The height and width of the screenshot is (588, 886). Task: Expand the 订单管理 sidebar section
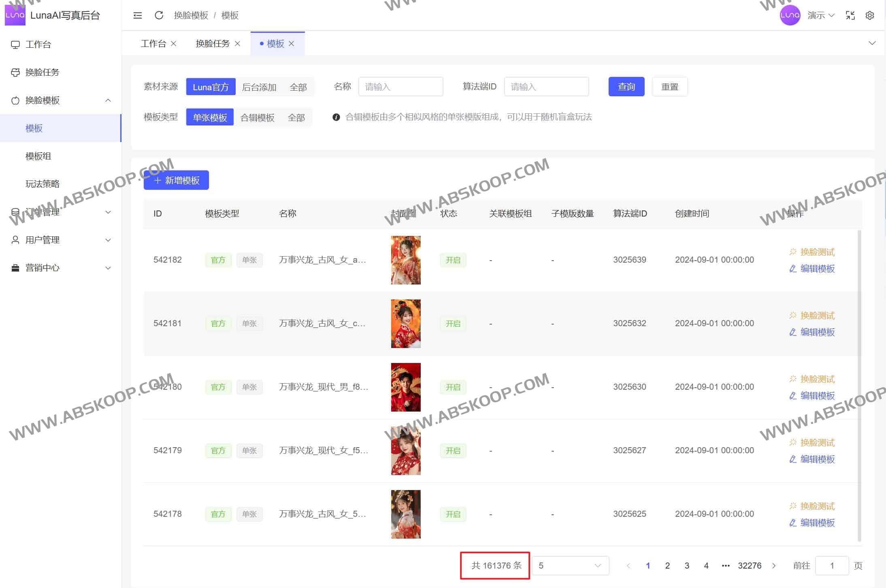tap(61, 212)
